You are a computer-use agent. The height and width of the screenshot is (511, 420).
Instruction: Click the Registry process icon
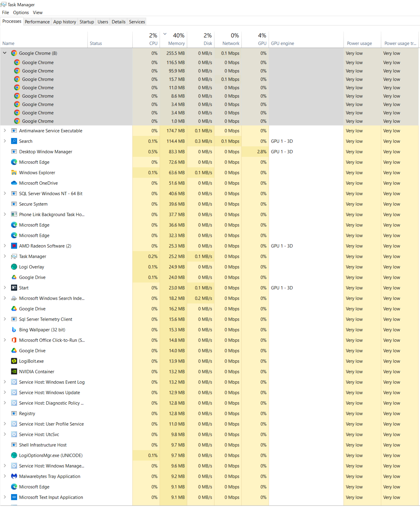[x=14, y=413]
